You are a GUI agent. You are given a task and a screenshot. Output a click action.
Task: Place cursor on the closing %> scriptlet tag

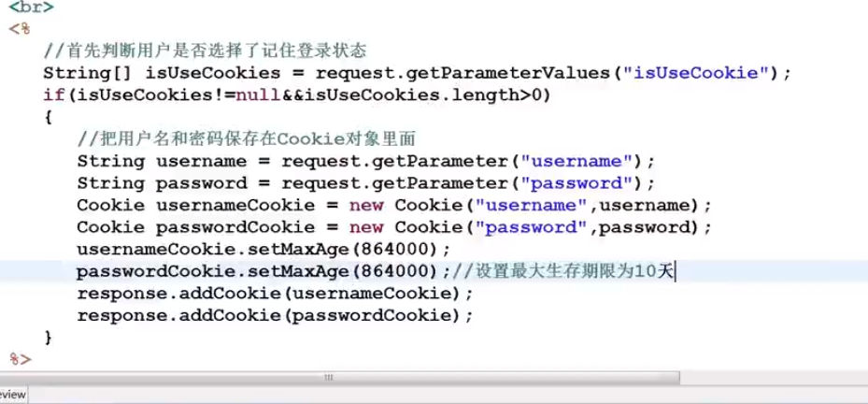[21, 359]
